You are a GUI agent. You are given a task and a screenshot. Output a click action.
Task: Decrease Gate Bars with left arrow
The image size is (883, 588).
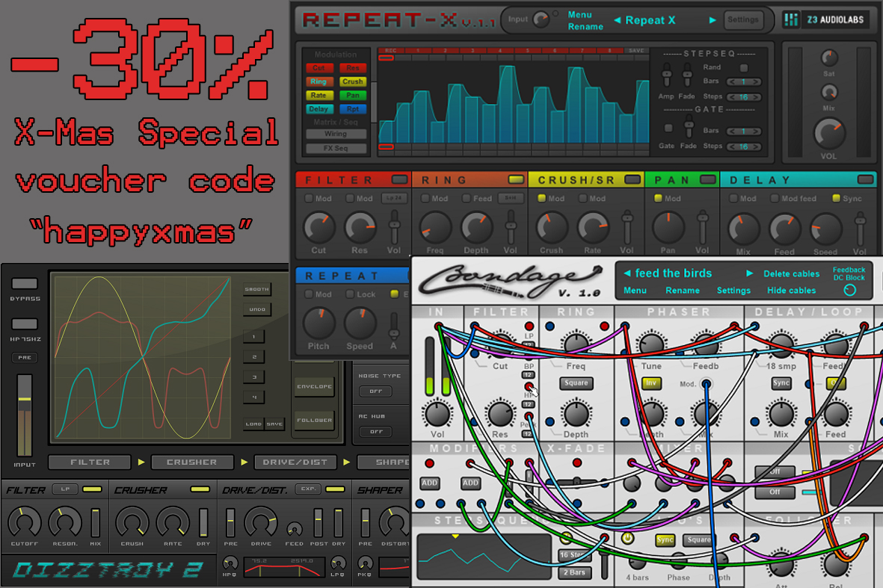point(731,131)
